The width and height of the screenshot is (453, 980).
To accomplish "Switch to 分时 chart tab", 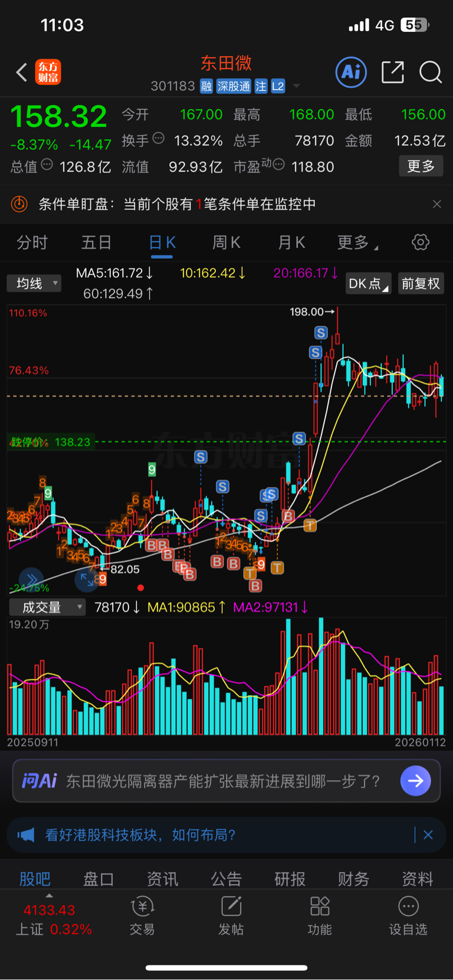I will [32, 243].
